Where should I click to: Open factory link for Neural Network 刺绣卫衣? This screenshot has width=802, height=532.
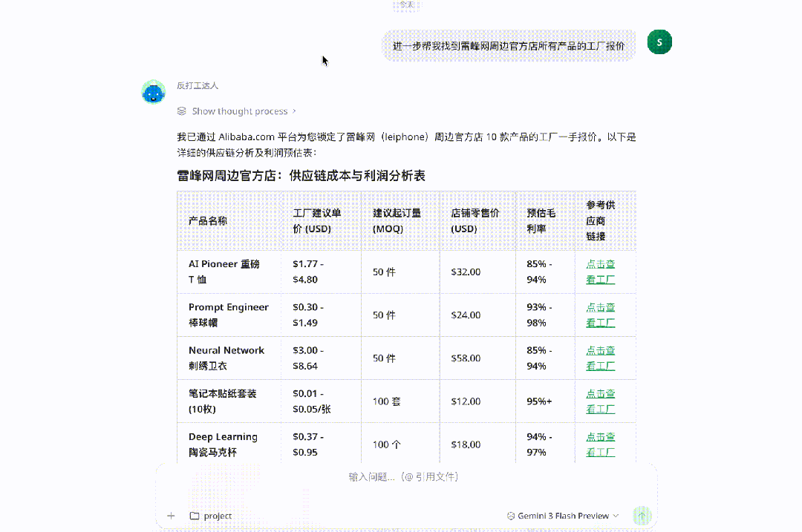(x=601, y=358)
